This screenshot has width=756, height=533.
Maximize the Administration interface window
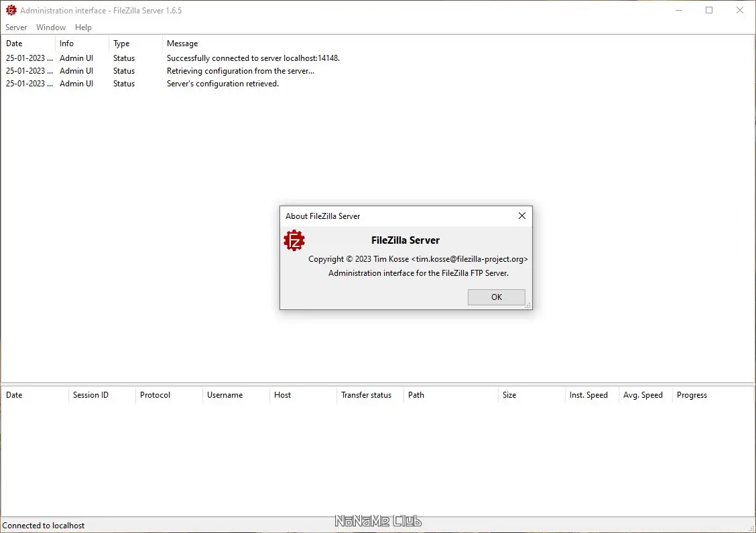(x=709, y=10)
